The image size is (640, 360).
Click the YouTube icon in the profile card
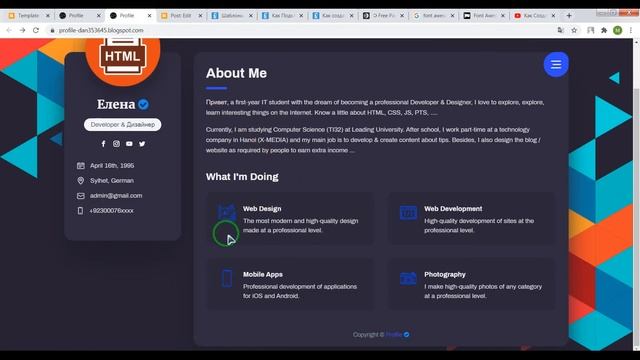tap(129, 144)
